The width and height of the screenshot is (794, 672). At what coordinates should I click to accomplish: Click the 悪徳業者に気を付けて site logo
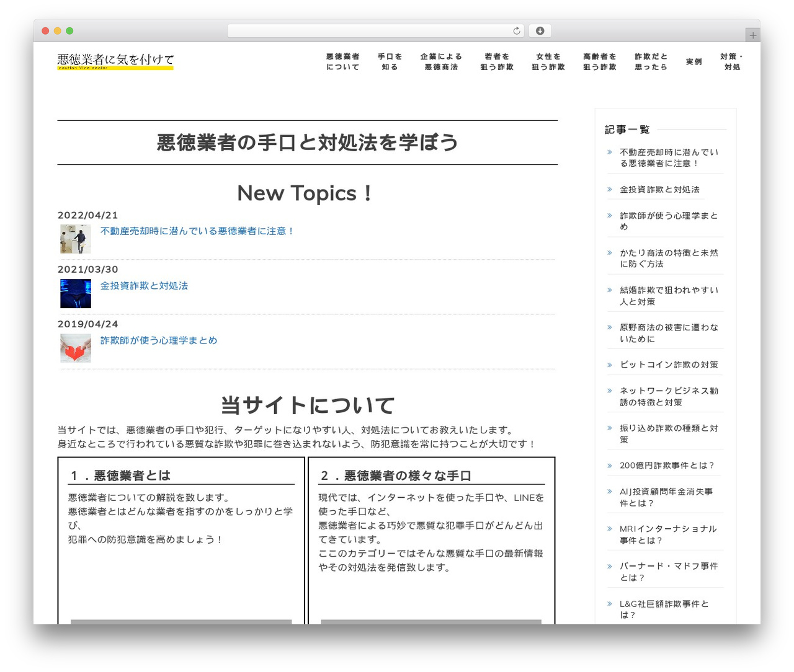(x=115, y=61)
